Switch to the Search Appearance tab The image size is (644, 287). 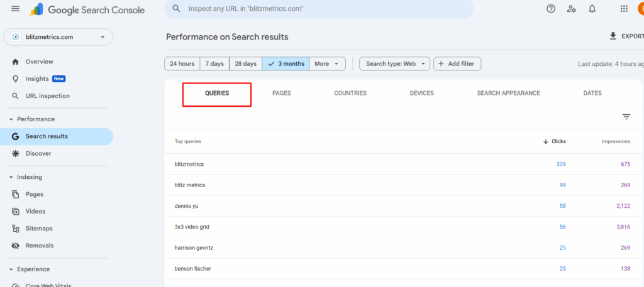pyautogui.click(x=508, y=94)
